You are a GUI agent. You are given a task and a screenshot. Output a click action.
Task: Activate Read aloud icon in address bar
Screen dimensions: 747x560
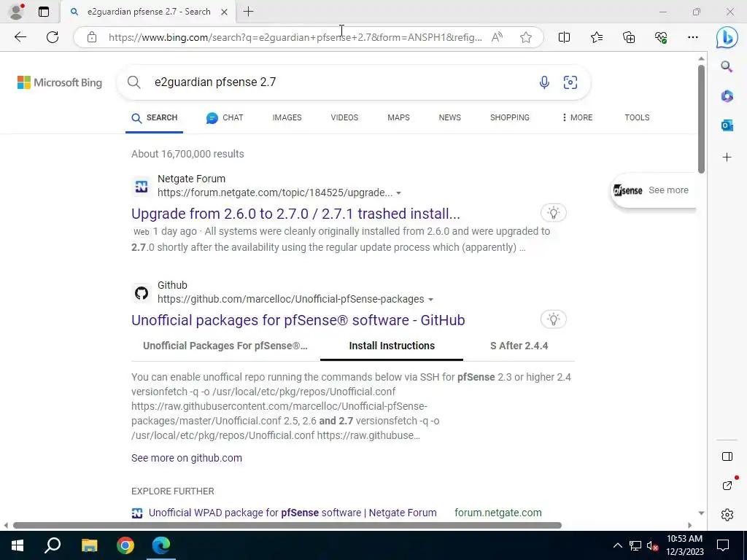497,37
